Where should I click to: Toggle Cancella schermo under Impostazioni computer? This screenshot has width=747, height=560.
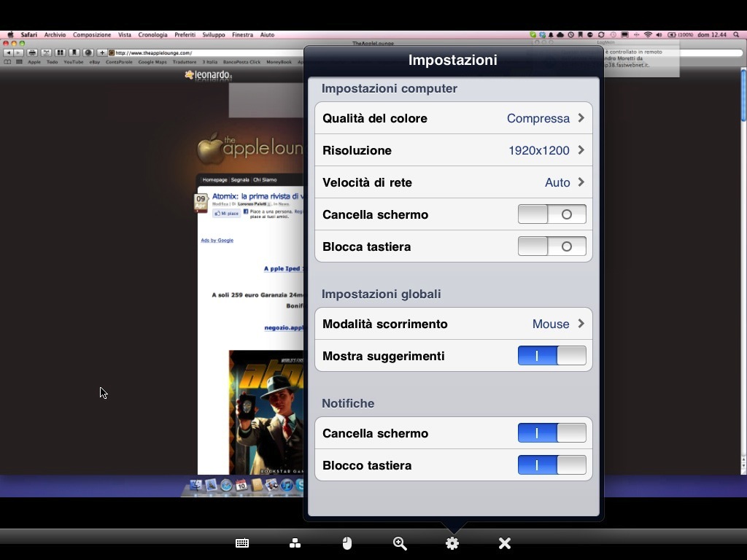click(x=551, y=214)
